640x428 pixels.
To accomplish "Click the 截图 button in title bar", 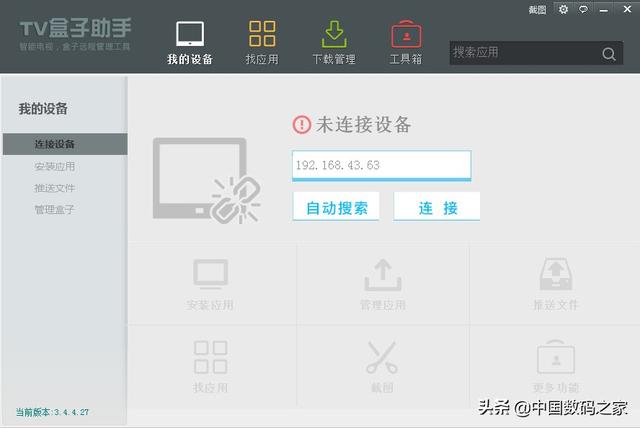I will 537,9.
